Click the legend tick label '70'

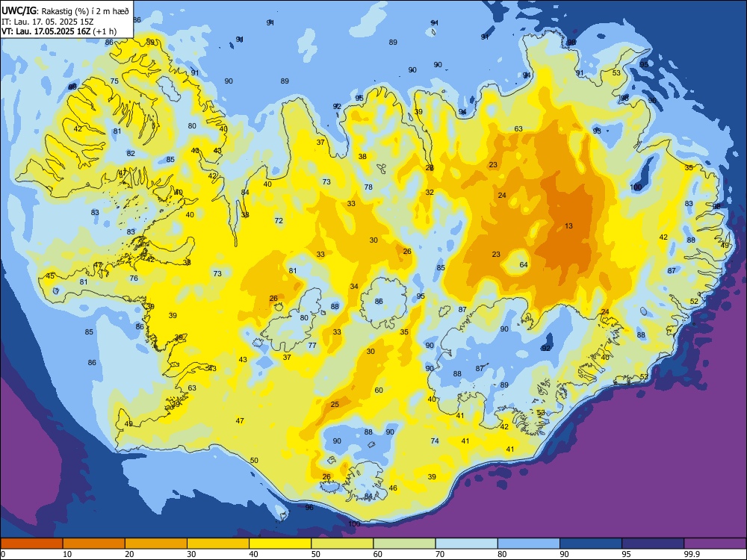(440, 554)
